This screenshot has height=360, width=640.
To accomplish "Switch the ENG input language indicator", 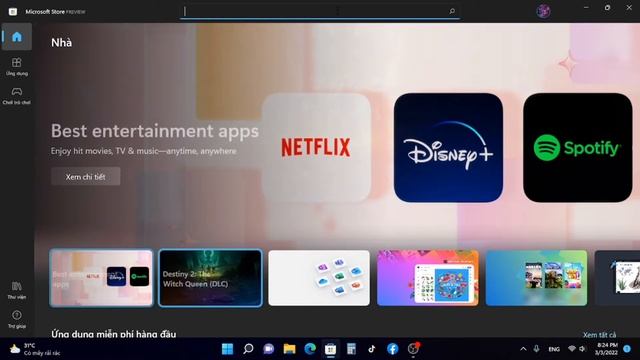I will click(554, 349).
